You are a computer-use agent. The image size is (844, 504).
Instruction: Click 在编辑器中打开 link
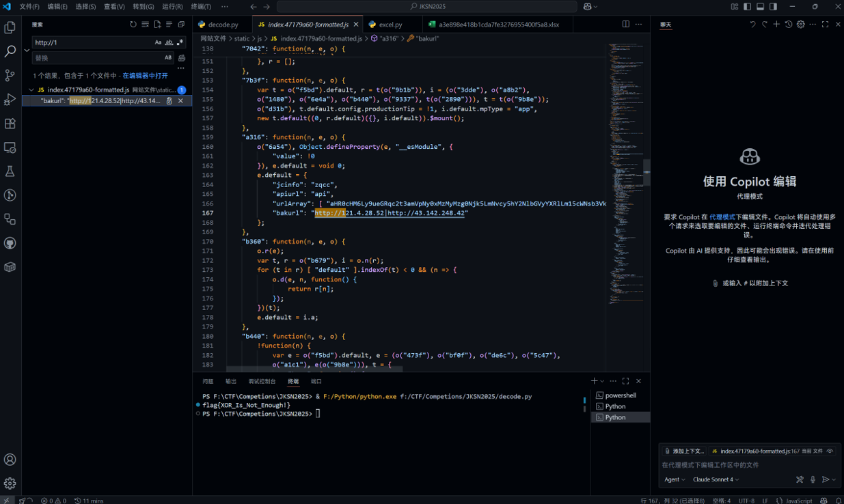[145, 75]
